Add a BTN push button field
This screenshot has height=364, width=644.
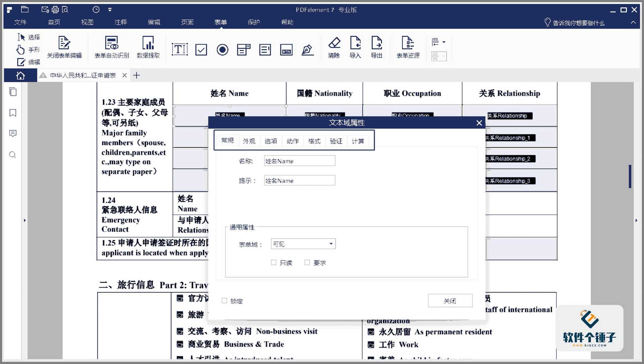pos(286,49)
